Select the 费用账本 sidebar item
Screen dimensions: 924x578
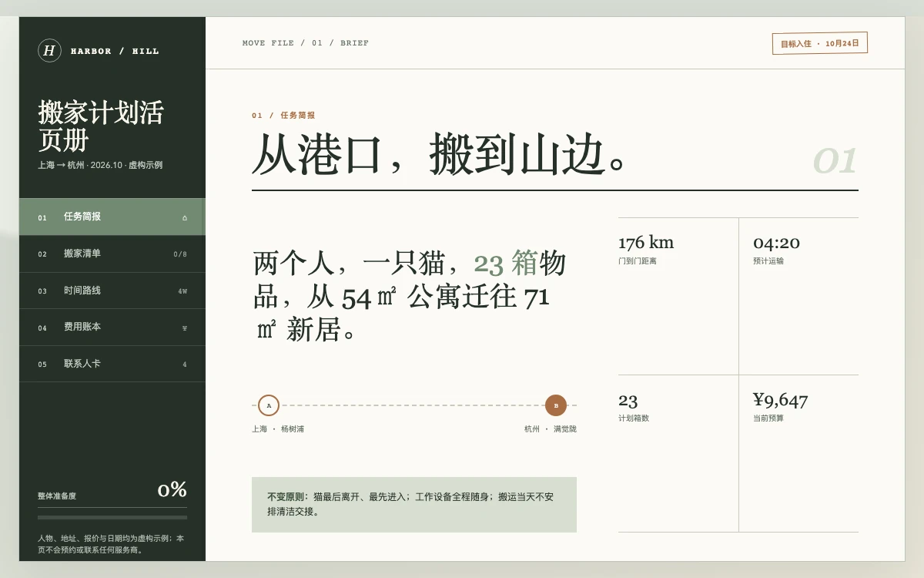(112, 328)
